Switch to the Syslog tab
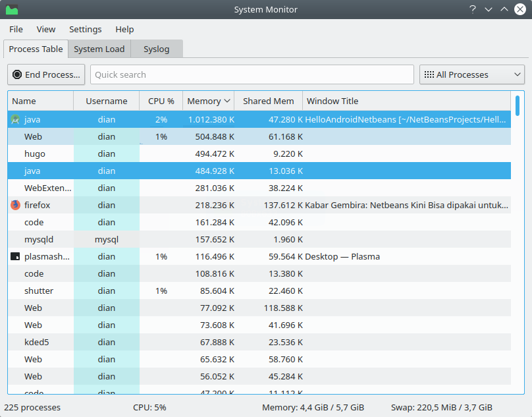532x417 pixels. [x=156, y=49]
